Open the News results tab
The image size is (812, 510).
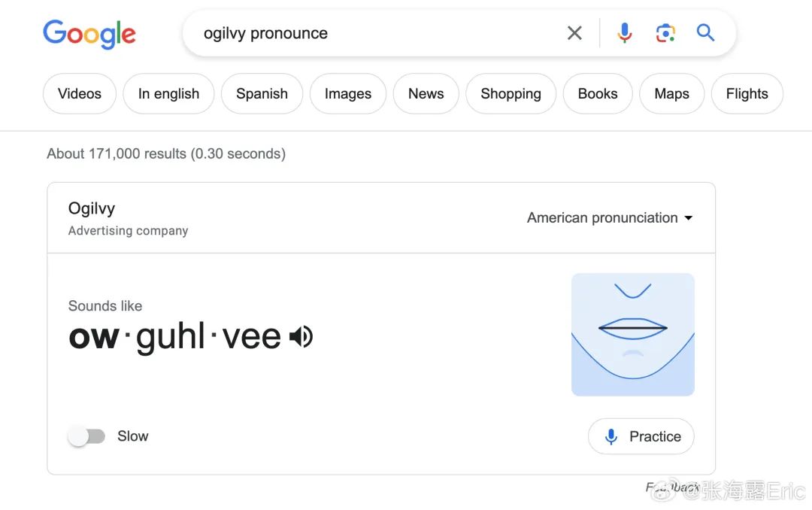pos(426,94)
